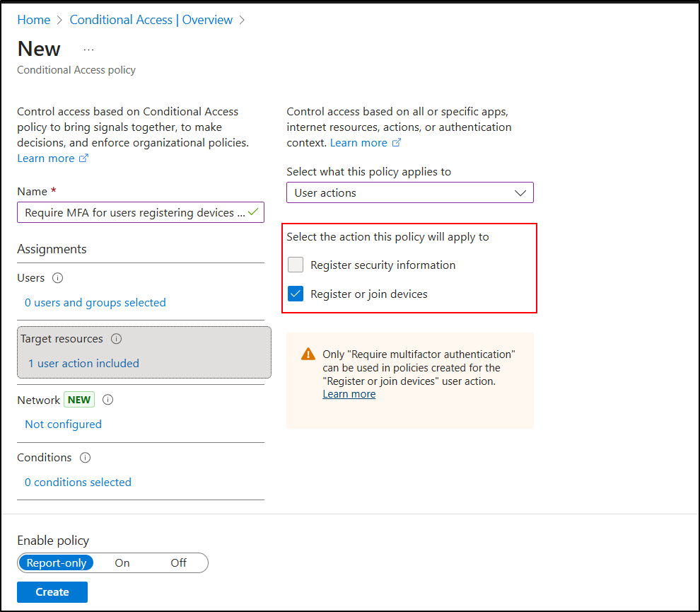Click the Create button

(52, 592)
